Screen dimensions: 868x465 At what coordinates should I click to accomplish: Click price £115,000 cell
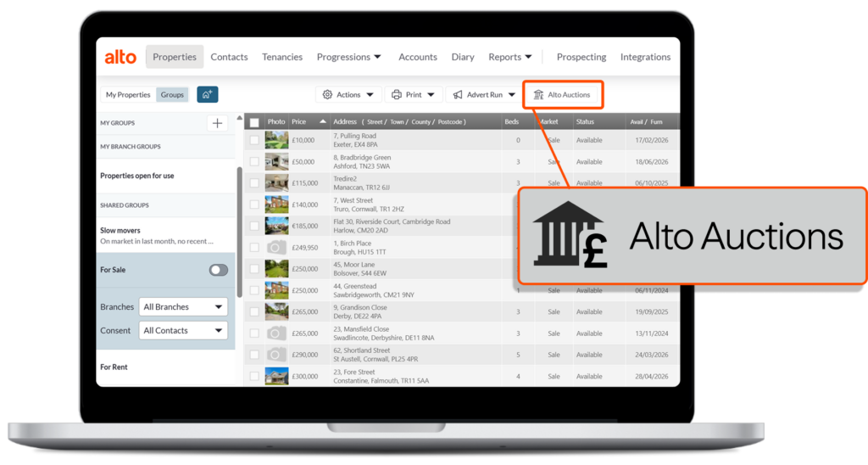point(305,183)
